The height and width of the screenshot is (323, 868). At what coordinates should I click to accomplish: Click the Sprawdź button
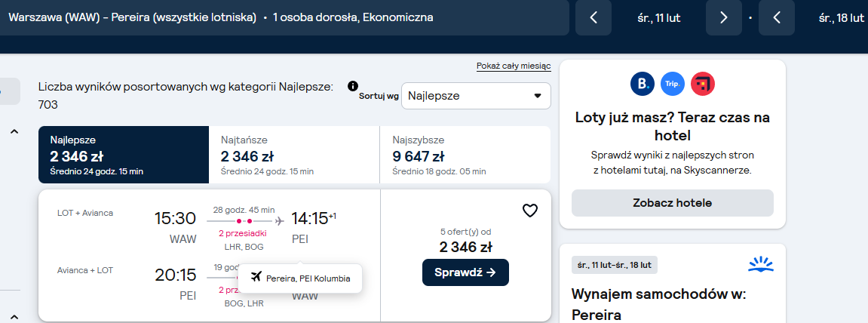465,272
